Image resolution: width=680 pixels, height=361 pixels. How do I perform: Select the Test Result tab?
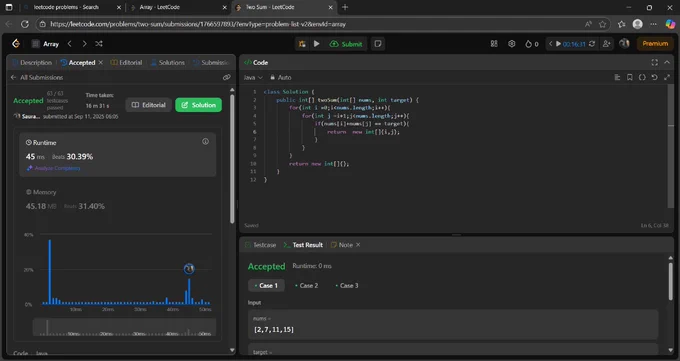303,245
